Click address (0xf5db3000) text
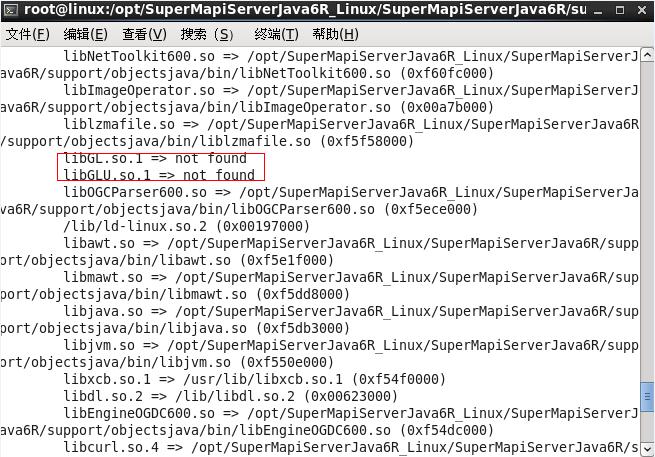Screen dimensions: 655x457 coord(303,328)
